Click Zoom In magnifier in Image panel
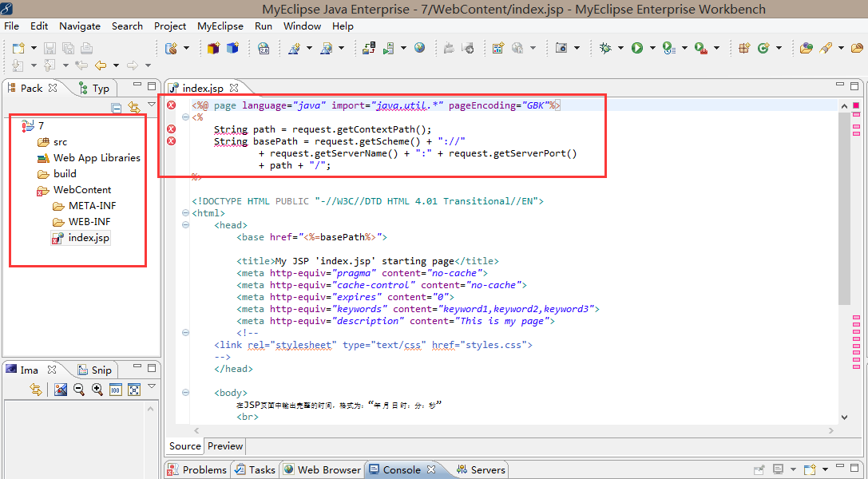 click(x=97, y=390)
